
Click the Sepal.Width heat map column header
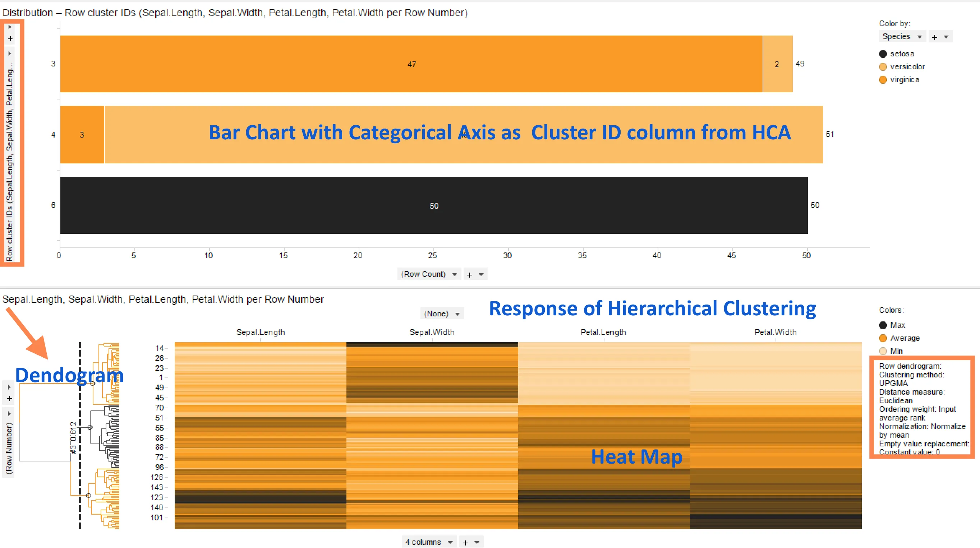(x=432, y=332)
